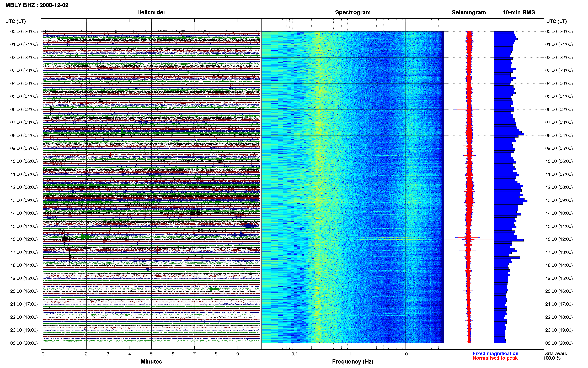Click the tallest RMS bar at 13:00
The image size is (588, 368).
tap(510, 201)
